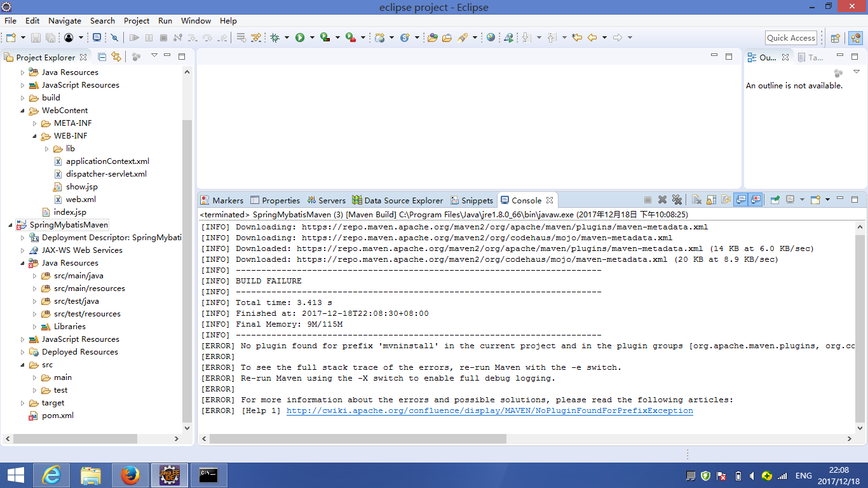Click the Last Edit Location arrow icon
The height and width of the screenshot is (488, 868).
coord(577,37)
